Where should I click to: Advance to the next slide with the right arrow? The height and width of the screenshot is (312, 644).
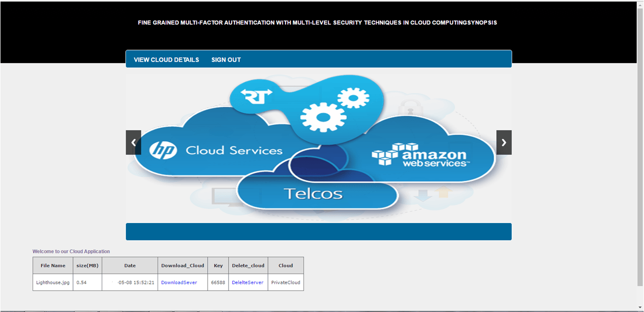(x=504, y=142)
